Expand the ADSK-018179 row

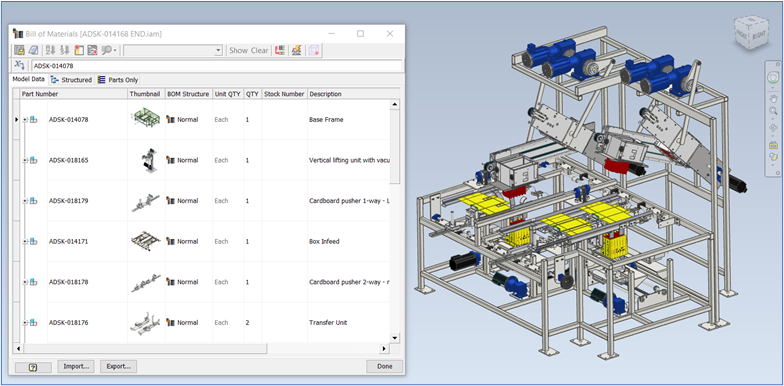[25, 200]
